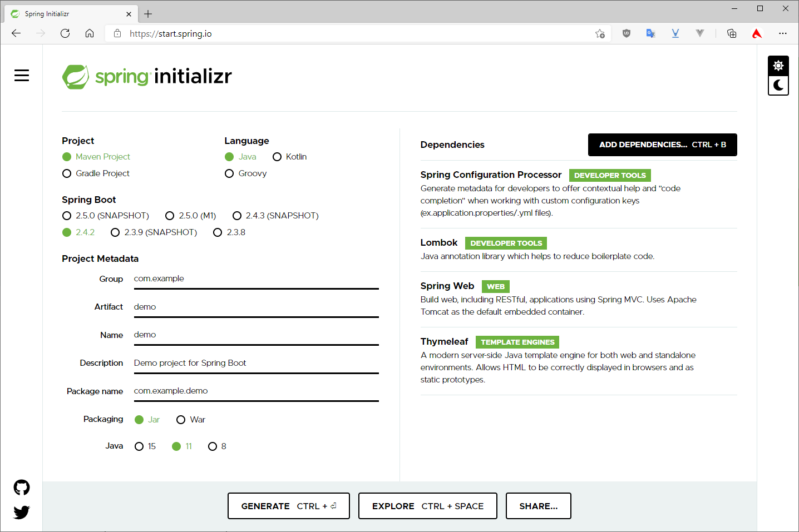Select Spring Boot 2.3.8

(229, 232)
